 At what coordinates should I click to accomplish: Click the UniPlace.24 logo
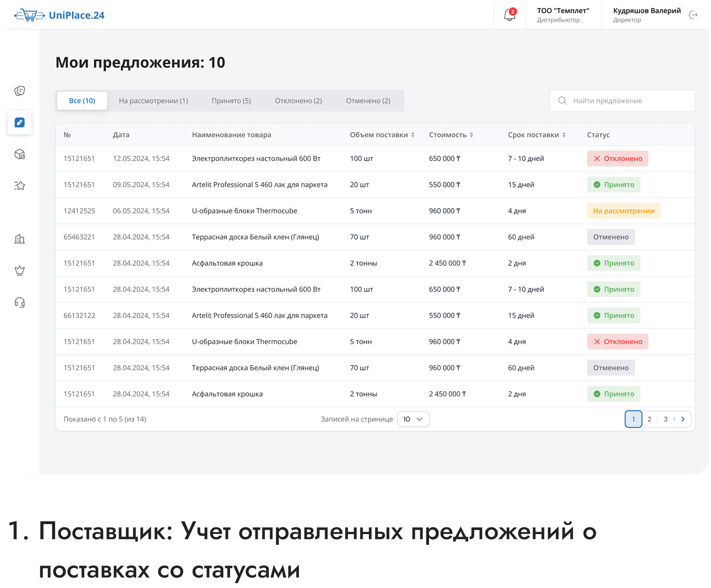point(60,15)
